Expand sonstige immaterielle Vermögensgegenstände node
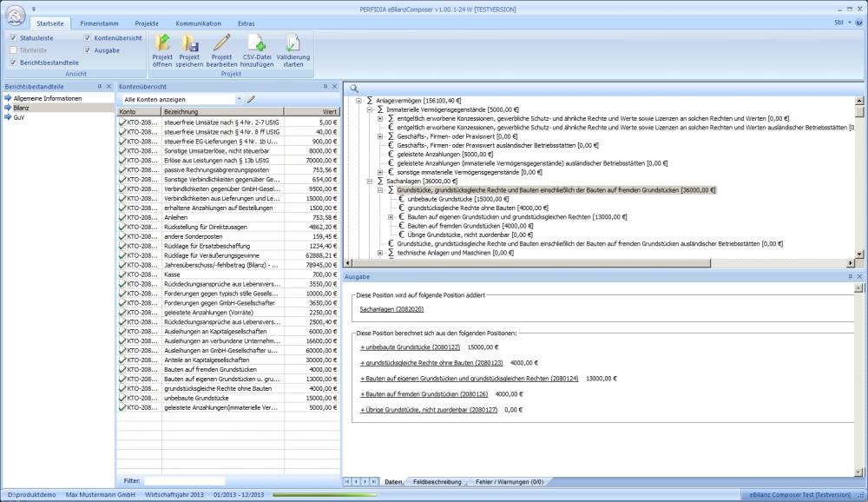 point(380,172)
